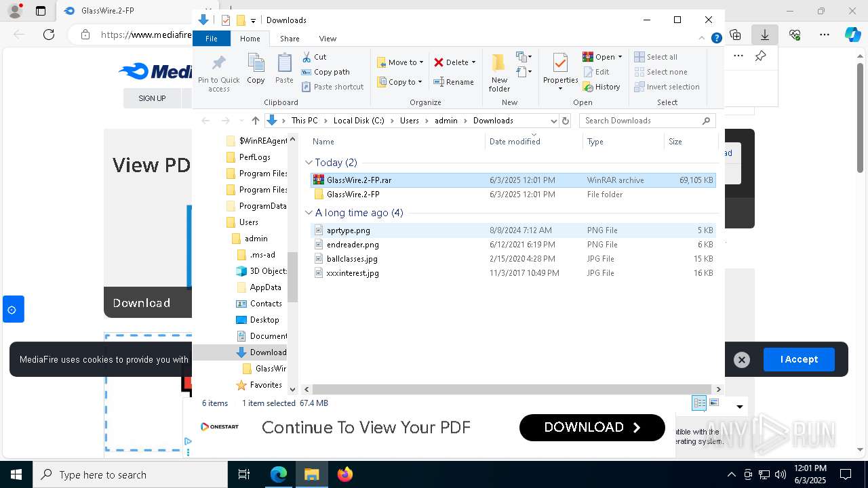Click Select all in ribbon

(656, 57)
